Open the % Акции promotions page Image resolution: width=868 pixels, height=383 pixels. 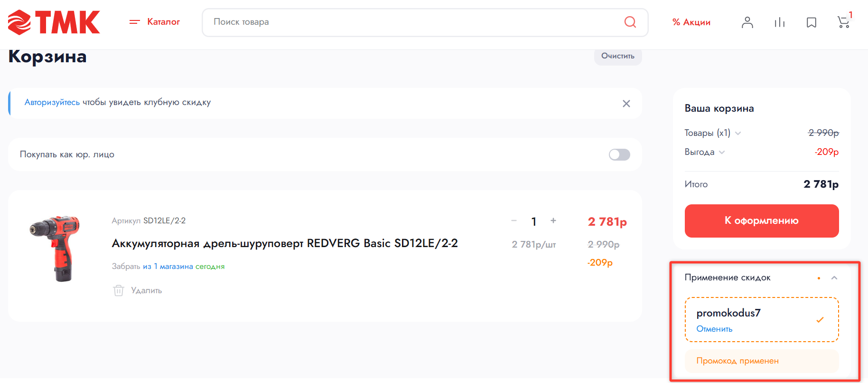tap(691, 22)
